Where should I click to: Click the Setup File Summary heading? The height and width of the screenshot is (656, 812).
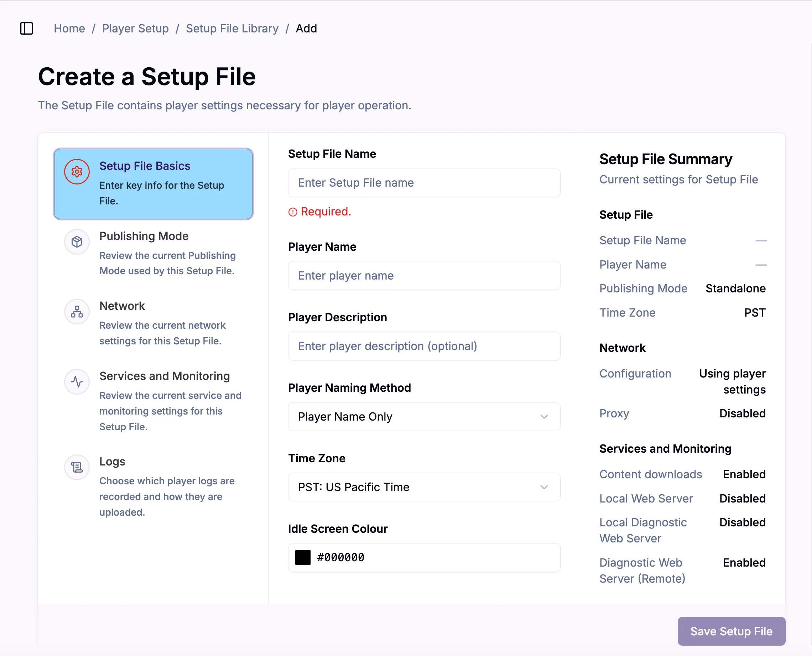666,159
